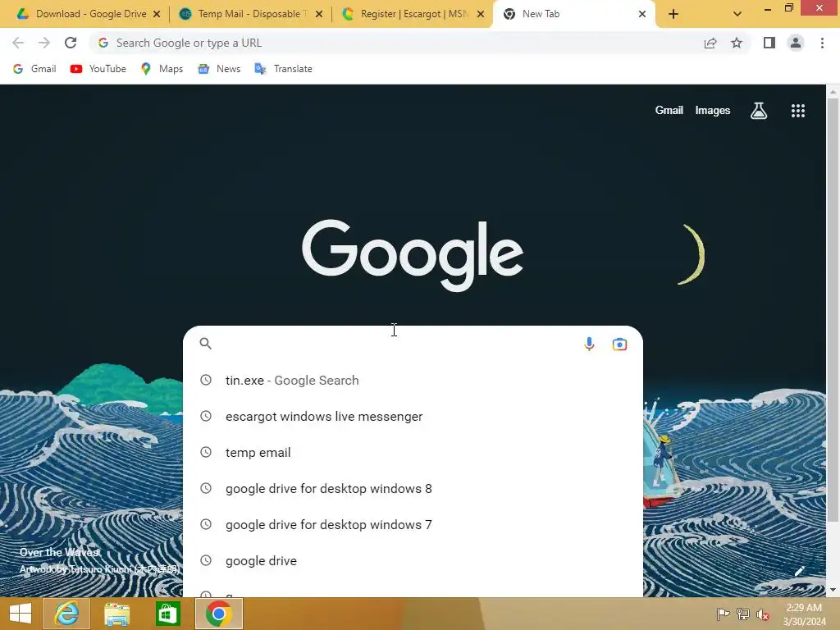
Task: Click the taskbar clock and date
Action: click(804, 614)
